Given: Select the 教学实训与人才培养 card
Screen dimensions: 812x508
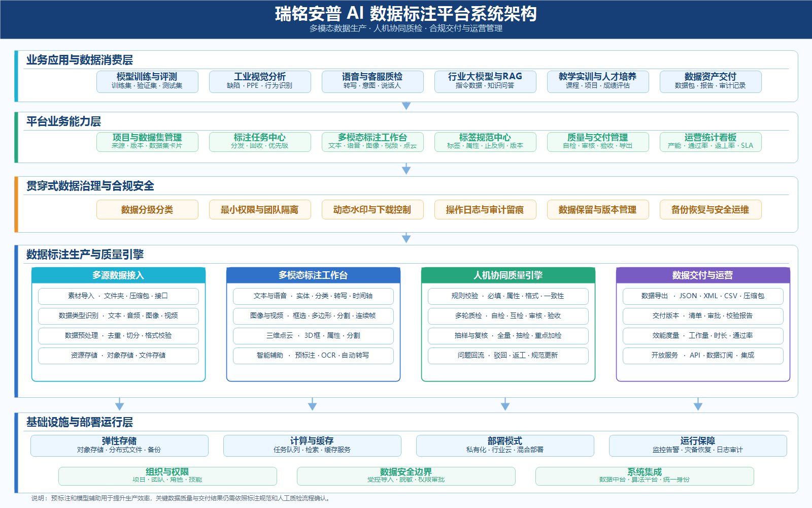Looking at the screenshot, I should point(598,81).
